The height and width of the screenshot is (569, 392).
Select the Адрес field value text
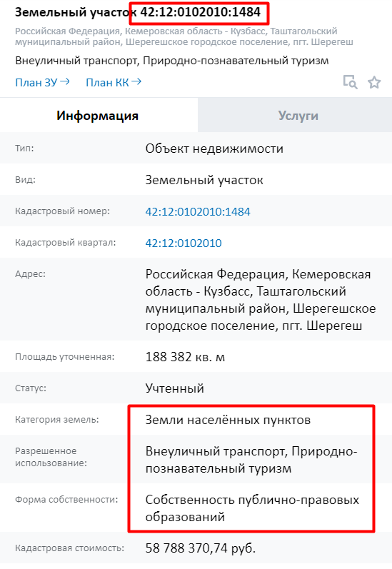(261, 299)
